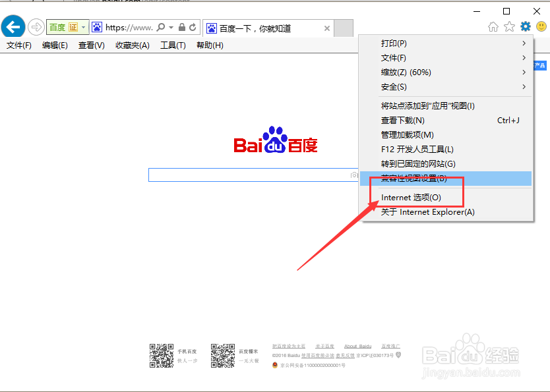The image size is (550, 392).
Task: Click the 关于百度 link
Action: (325, 346)
